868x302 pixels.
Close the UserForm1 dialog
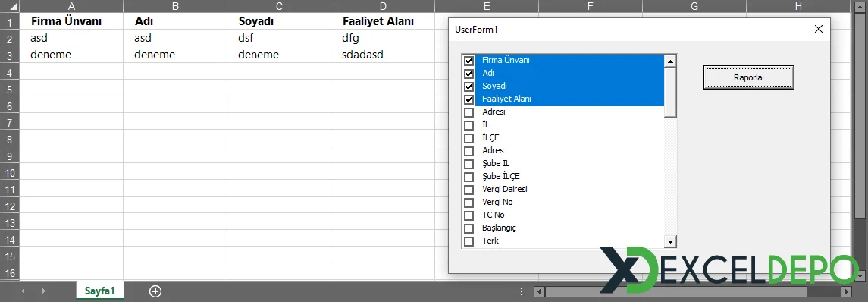[x=819, y=30]
